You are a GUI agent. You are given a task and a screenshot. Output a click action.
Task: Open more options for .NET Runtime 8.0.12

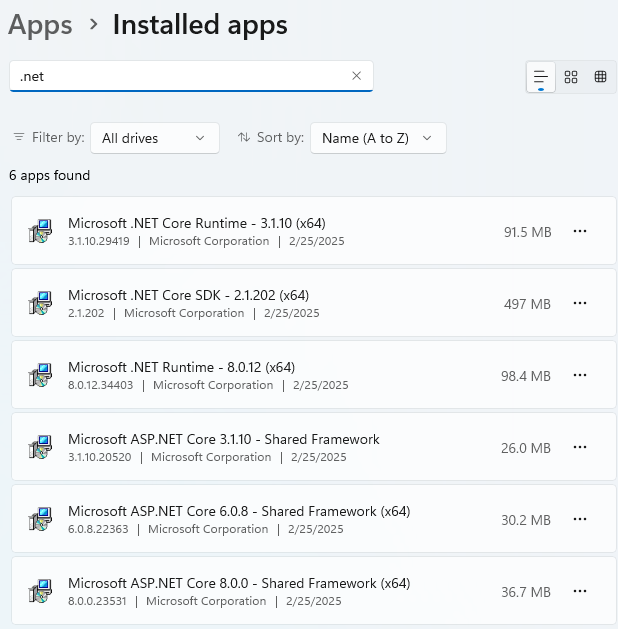click(x=580, y=375)
